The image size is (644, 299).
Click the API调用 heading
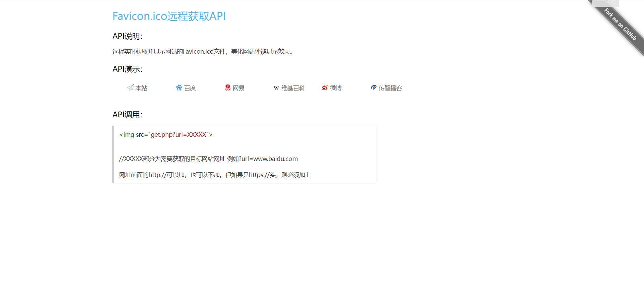click(x=127, y=115)
